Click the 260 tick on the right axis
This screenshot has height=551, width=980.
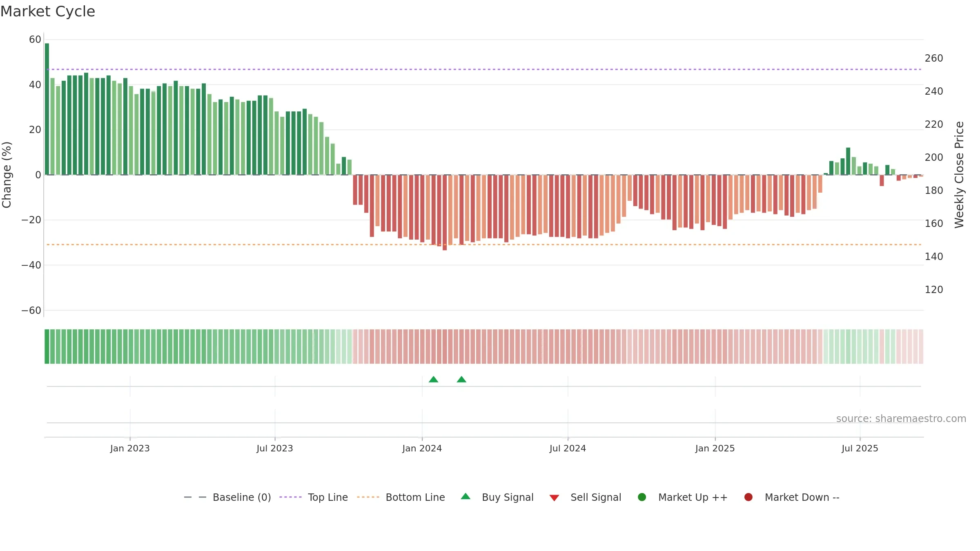tap(934, 58)
